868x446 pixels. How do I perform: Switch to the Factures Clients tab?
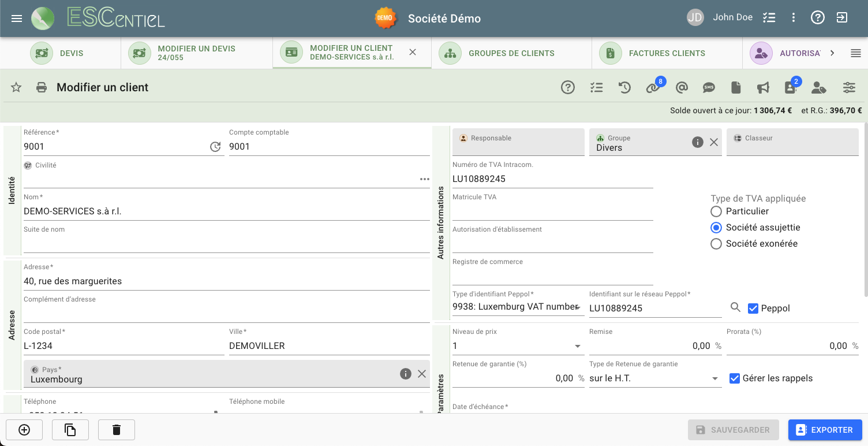tap(667, 53)
